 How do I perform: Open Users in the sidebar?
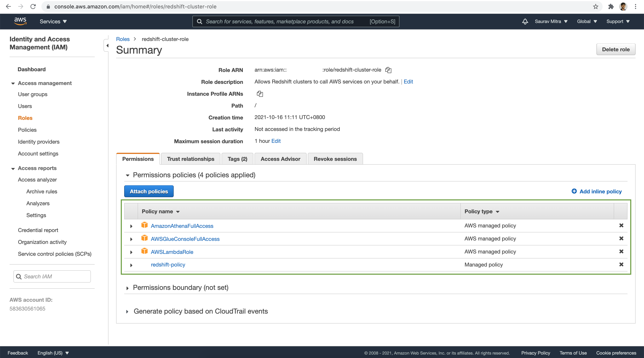click(x=25, y=106)
